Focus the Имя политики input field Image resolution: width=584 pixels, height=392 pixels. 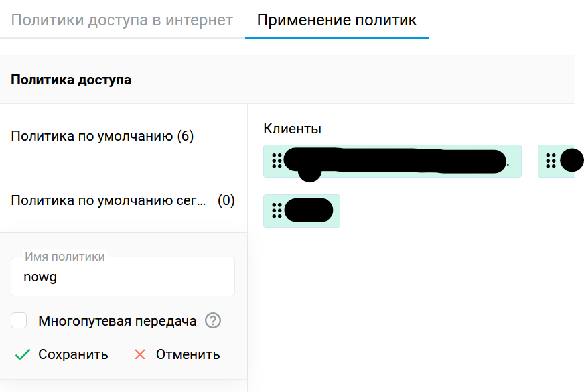tap(123, 277)
